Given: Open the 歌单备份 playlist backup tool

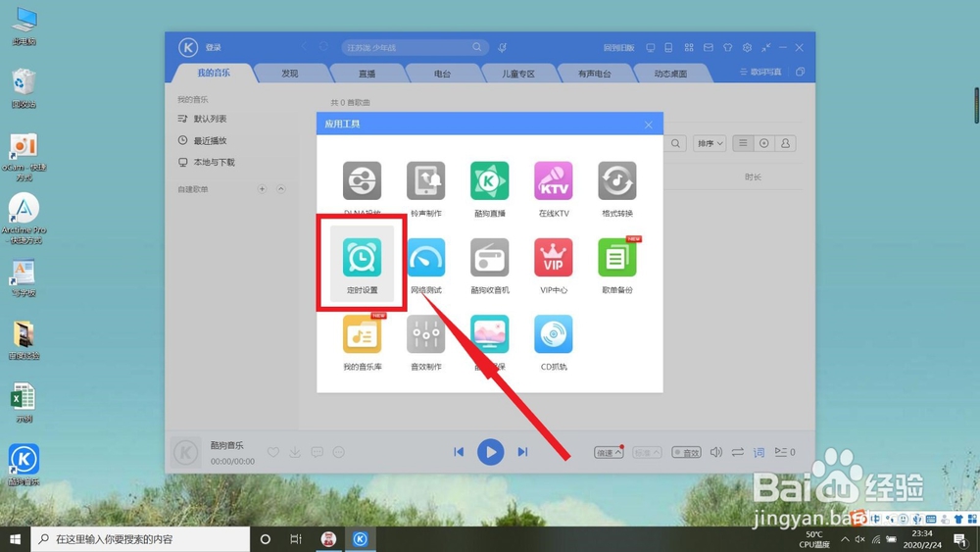Looking at the screenshot, I should (x=616, y=266).
